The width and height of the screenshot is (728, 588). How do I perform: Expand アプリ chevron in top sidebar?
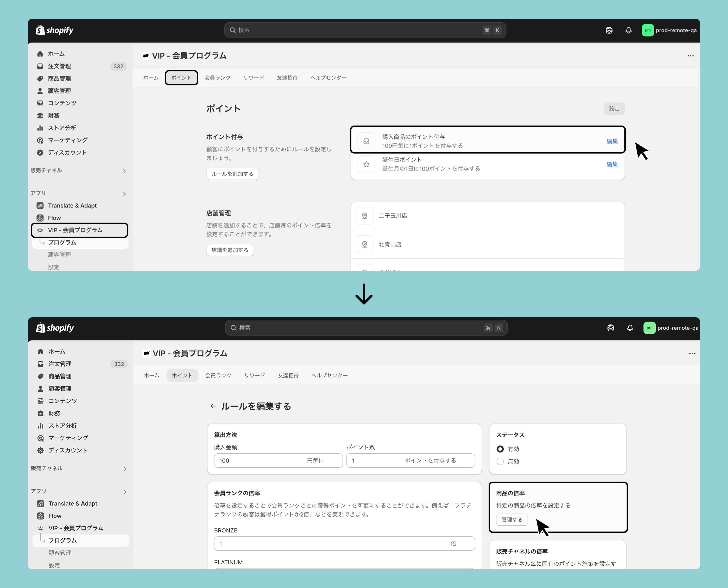click(x=124, y=194)
